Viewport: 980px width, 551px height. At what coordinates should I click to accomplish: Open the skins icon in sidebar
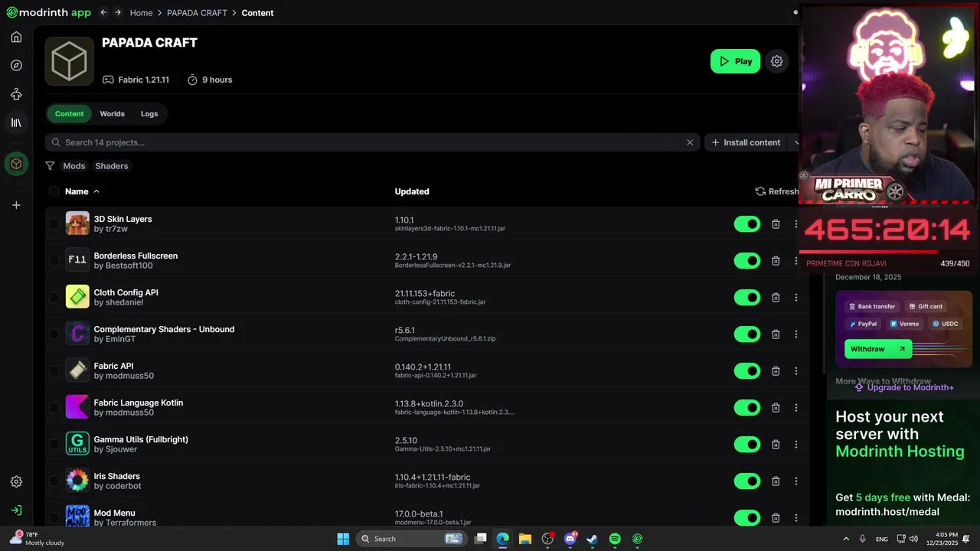[x=16, y=94]
